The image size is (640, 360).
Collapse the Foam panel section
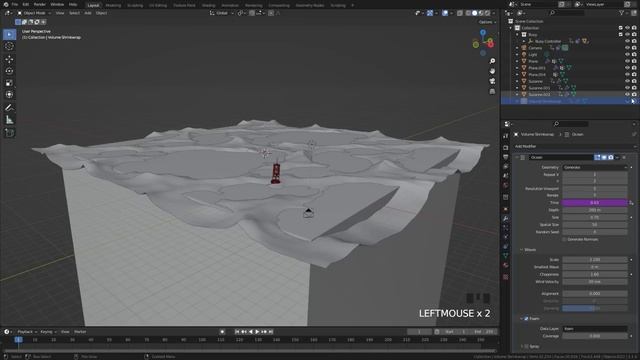pos(521,318)
